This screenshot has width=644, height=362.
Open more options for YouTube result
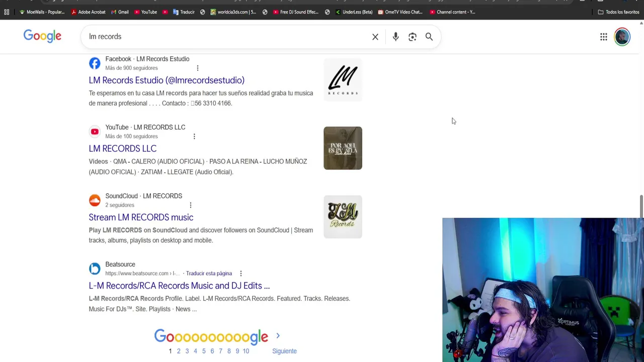(194, 136)
